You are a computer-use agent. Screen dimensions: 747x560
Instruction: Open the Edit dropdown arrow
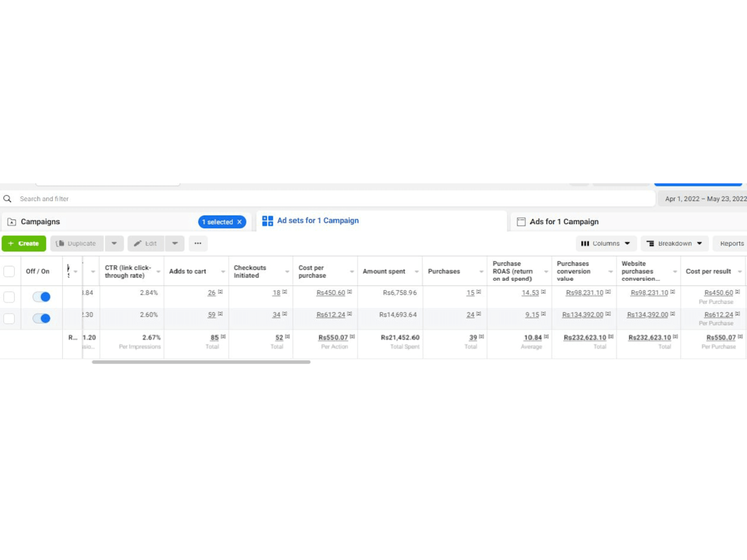[175, 243]
